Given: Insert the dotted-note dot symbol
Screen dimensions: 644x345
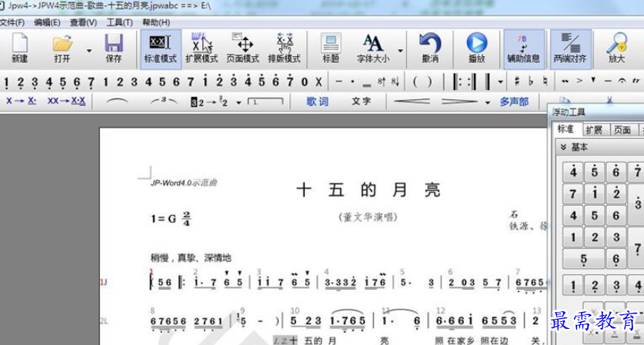Looking at the screenshot, I should [352, 82].
